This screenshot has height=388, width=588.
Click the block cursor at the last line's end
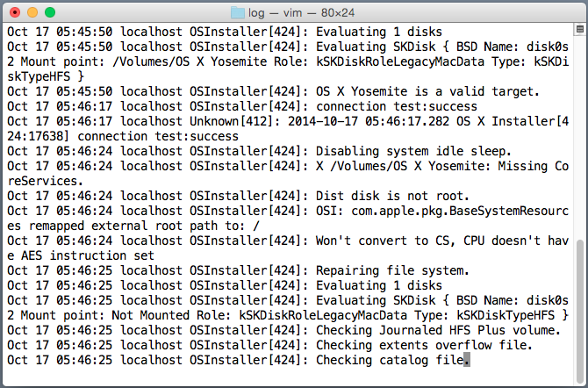click(467, 360)
